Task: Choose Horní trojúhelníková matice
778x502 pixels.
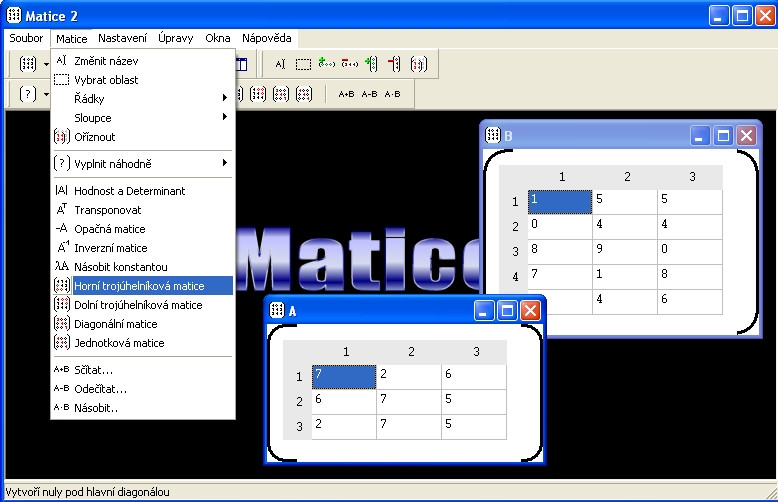Action: pyautogui.click(x=142, y=286)
